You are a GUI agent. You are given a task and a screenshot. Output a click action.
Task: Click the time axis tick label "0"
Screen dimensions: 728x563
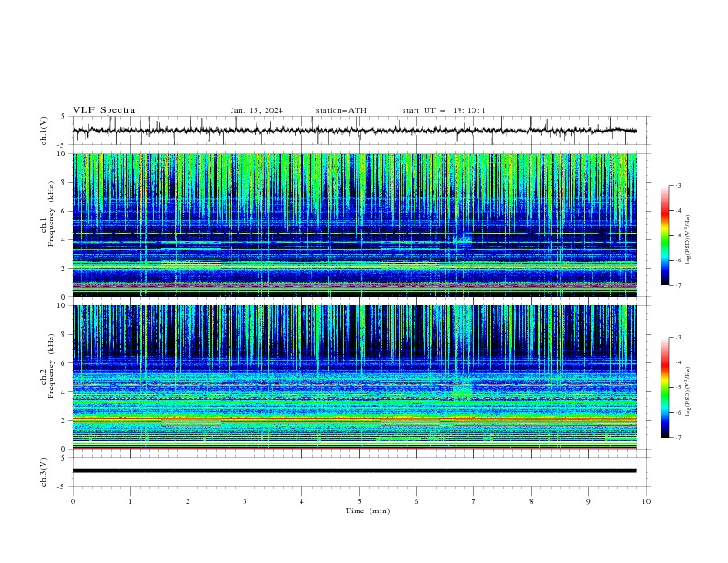click(x=73, y=501)
